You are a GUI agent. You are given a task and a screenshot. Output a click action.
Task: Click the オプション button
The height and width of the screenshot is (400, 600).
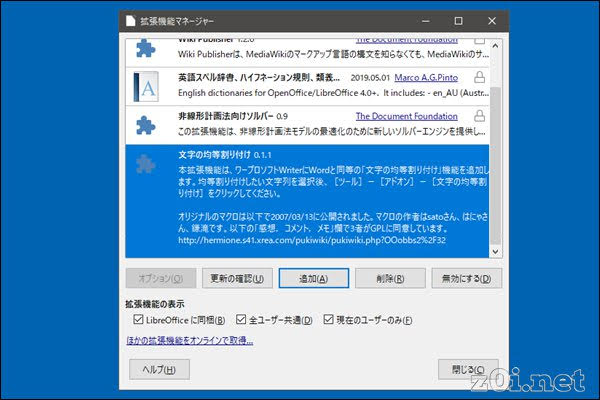(x=161, y=278)
